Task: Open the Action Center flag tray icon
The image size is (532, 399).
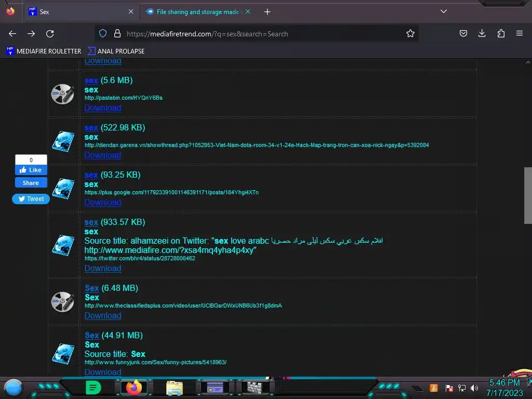Action: tap(449, 388)
